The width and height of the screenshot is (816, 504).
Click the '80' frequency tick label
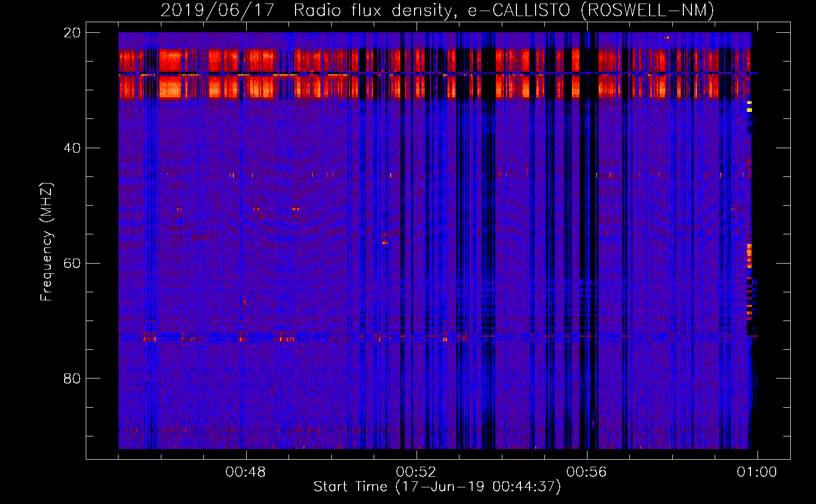point(72,379)
